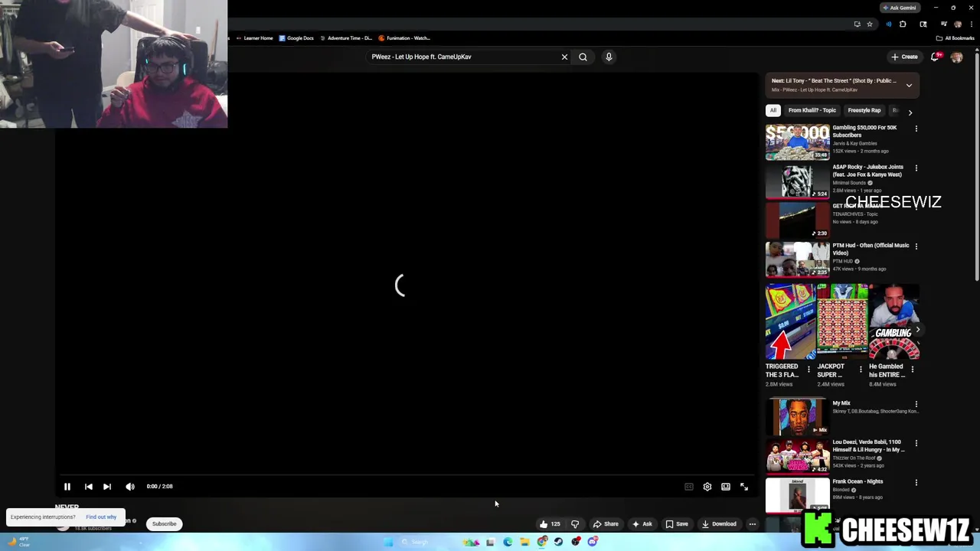Open YouTube notifications bell

coord(935,57)
